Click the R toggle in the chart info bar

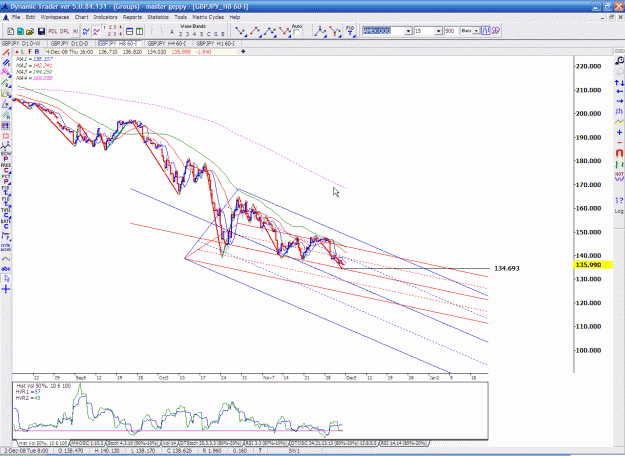[x=37, y=52]
